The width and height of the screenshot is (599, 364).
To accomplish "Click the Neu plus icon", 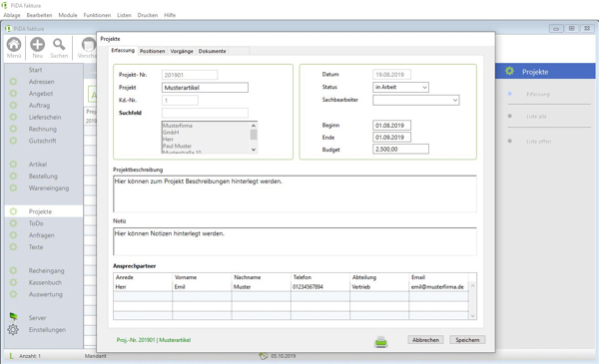I will pyautogui.click(x=38, y=45).
